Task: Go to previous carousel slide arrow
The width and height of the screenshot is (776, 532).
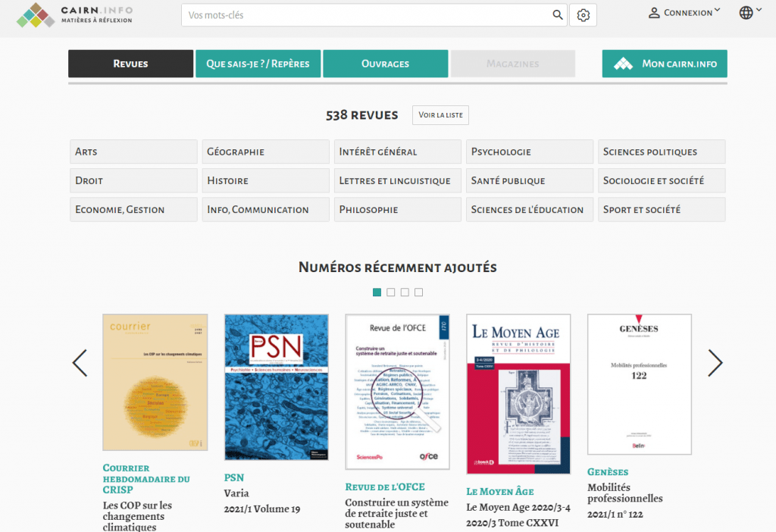Action: coord(80,364)
